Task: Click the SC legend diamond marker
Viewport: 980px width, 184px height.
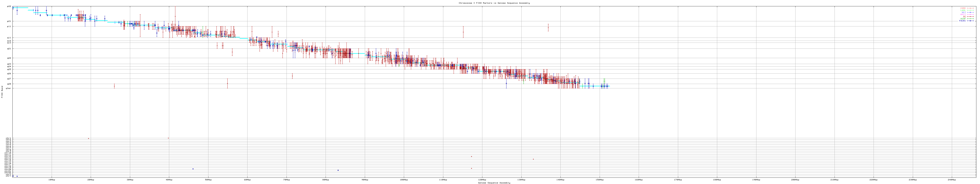Action: 970,16
